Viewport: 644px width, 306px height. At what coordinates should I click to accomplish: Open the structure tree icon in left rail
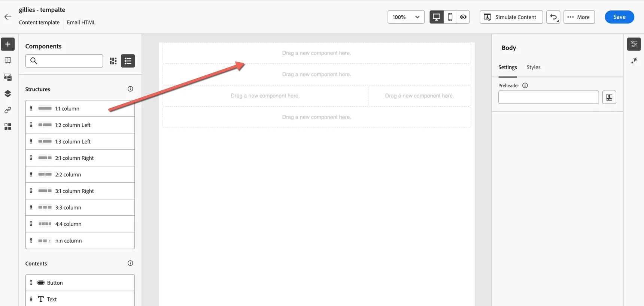(x=8, y=61)
